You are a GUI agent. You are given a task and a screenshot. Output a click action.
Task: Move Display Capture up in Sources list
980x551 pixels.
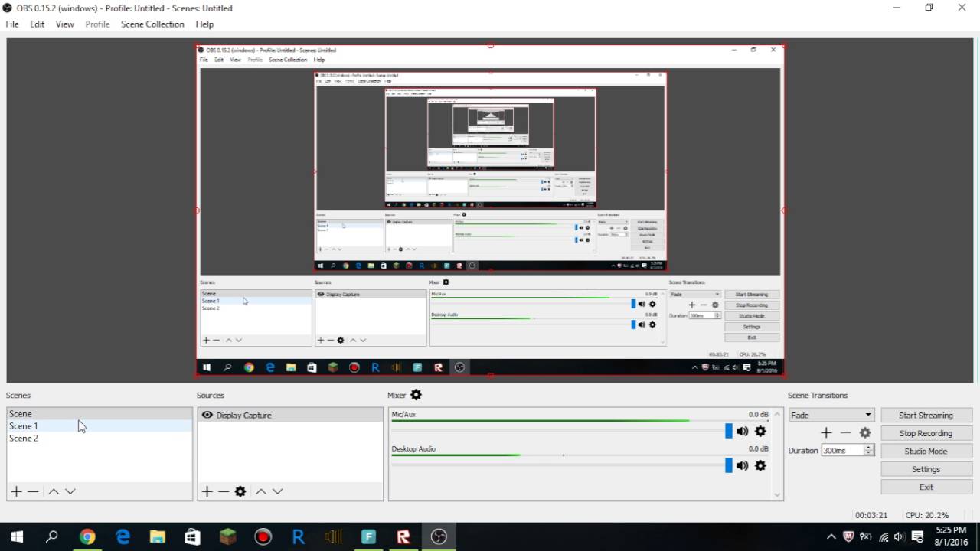click(x=260, y=491)
